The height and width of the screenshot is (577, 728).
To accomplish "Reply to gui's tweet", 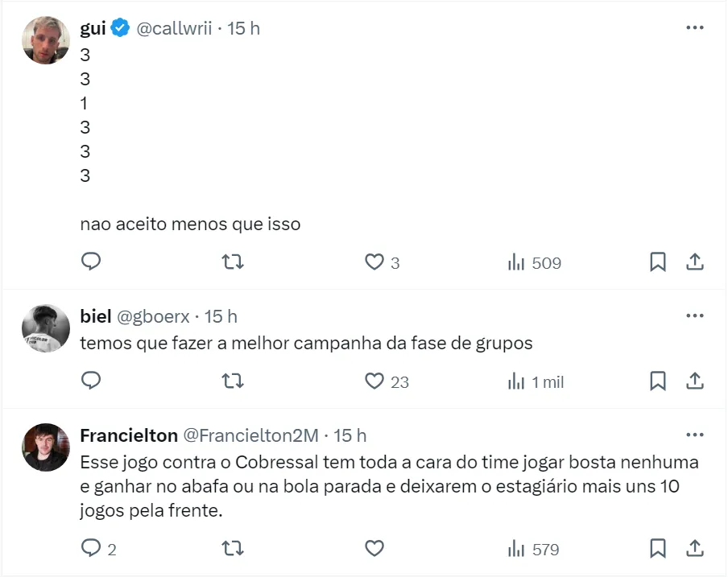I will click(x=91, y=262).
